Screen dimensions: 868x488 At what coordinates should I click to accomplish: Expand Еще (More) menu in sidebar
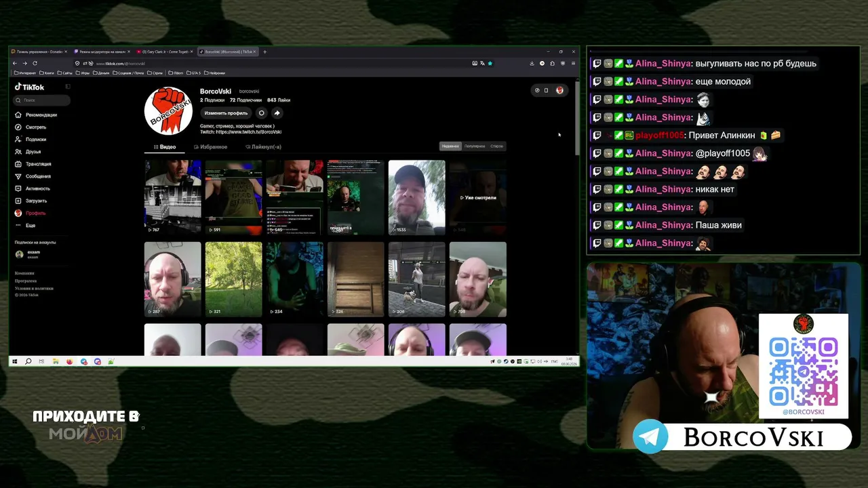click(25, 225)
